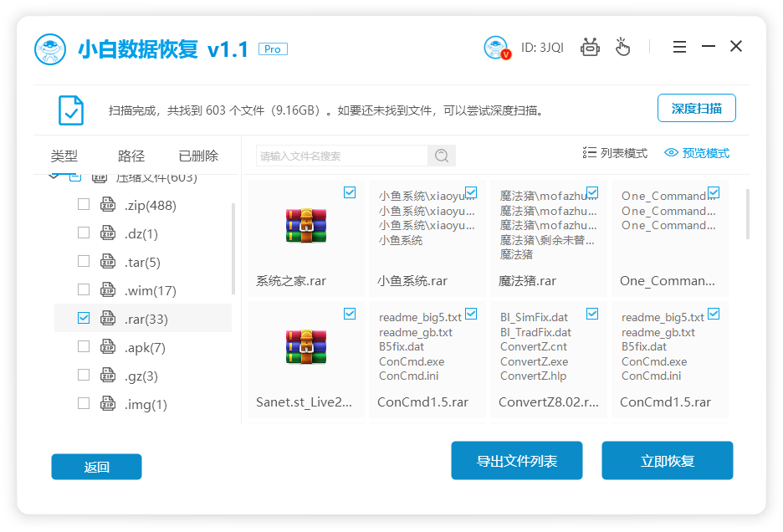The height and width of the screenshot is (532, 783).
Task: Click the 返回 button
Action: point(96,467)
